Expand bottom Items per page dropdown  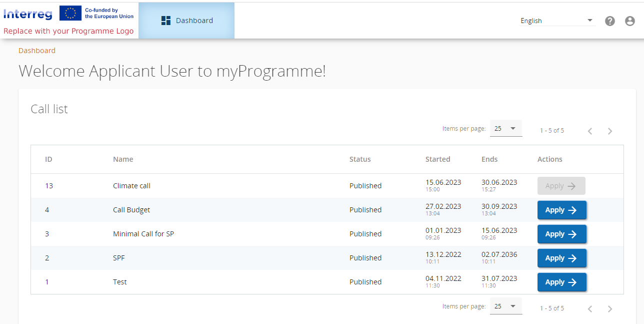505,306
